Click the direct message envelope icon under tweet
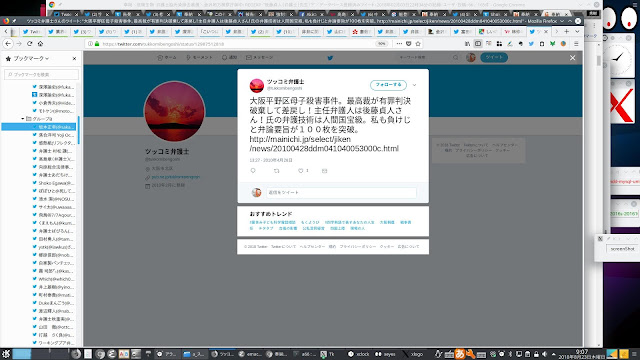Viewport: 640px width, 360px height. tap(324, 171)
